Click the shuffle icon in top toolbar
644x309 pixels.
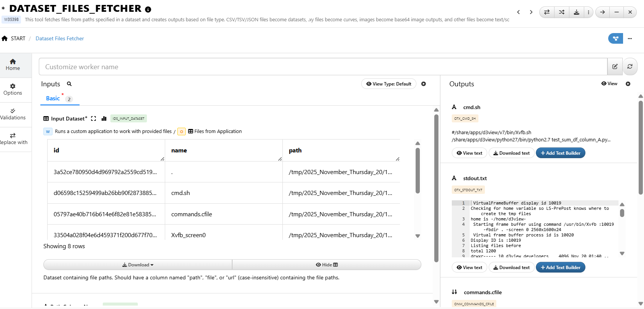pos(561,12)
